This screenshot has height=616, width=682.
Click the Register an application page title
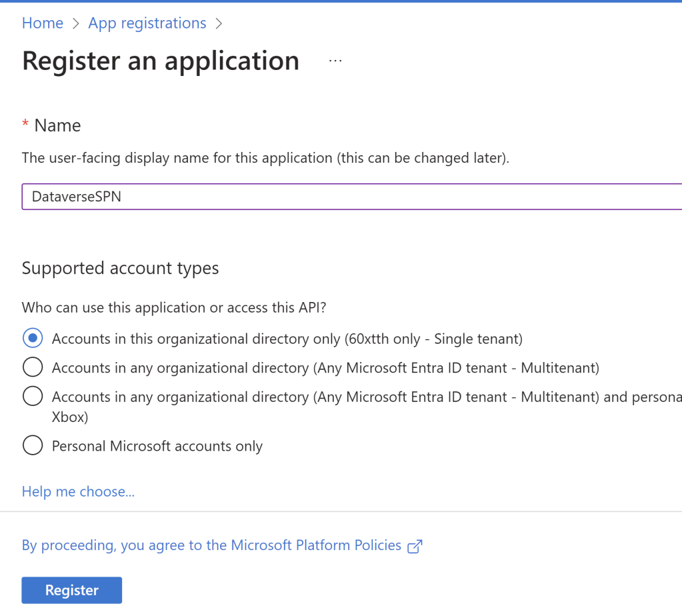pos(161,61)
